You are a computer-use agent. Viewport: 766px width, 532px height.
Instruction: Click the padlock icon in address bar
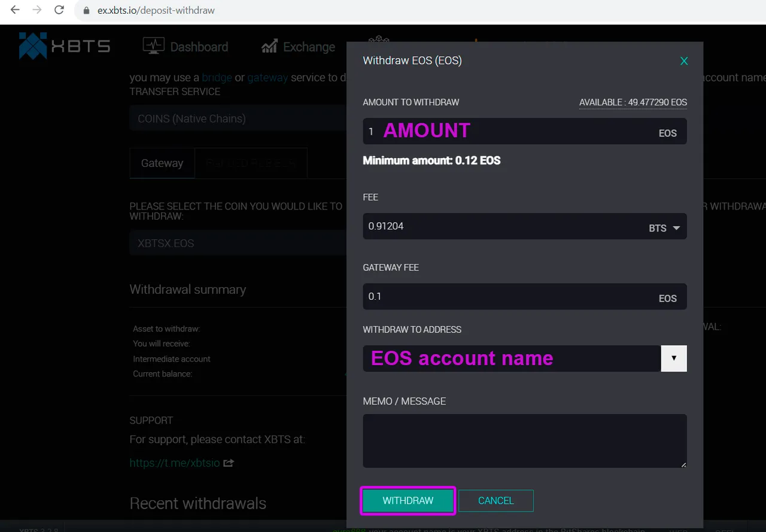pos(87,10)
